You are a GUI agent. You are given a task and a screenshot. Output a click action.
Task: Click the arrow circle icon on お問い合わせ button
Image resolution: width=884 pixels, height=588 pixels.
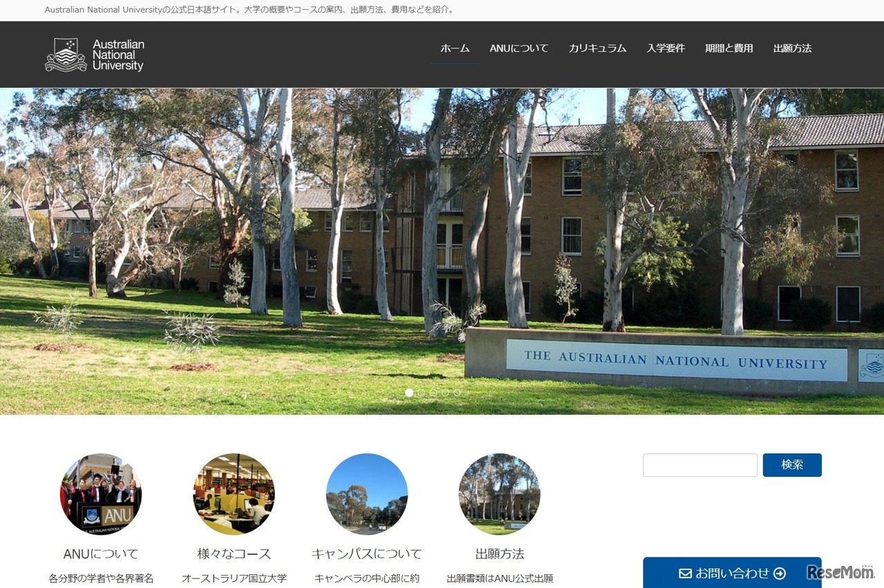point(780,574)
